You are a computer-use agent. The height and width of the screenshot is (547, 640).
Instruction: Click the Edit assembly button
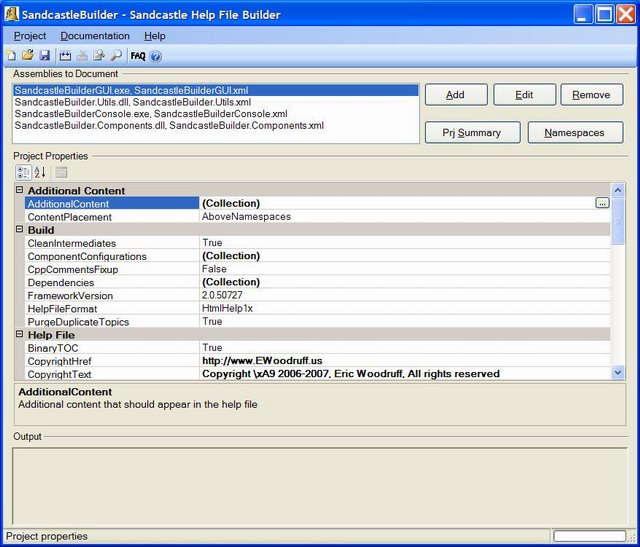click(524, 95)
